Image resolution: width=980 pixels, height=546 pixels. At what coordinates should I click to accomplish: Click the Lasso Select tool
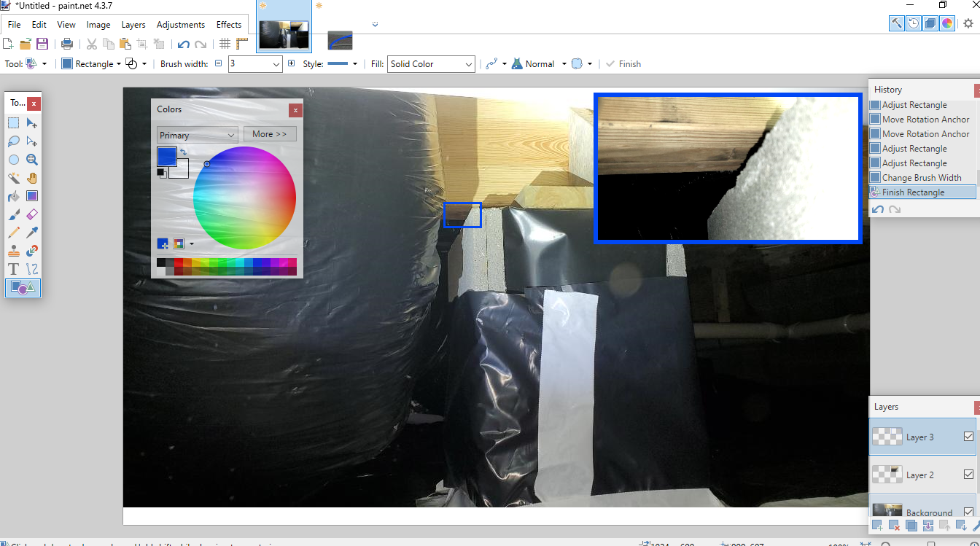coord(14,141)
